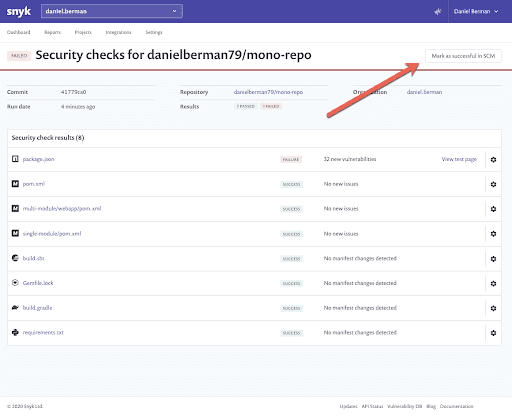Viewport: 512px width, 416px height.
Task: Open the Documentation footer link
Action: [x=456, y=406]
